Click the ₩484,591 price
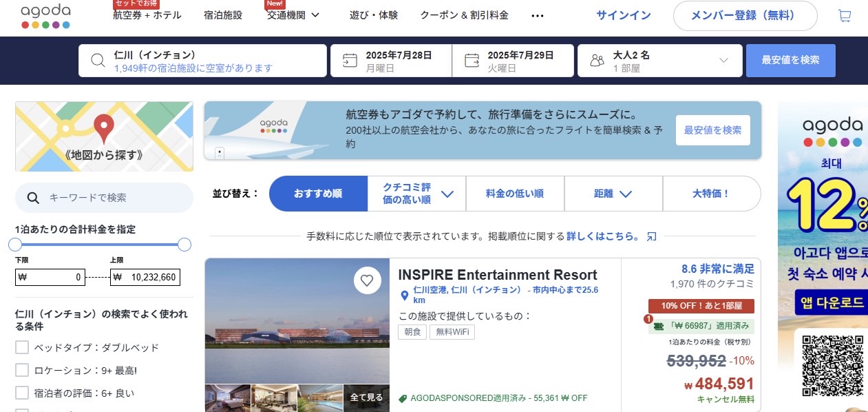Viewport: 868px width, 412px height. pos(719,384)
